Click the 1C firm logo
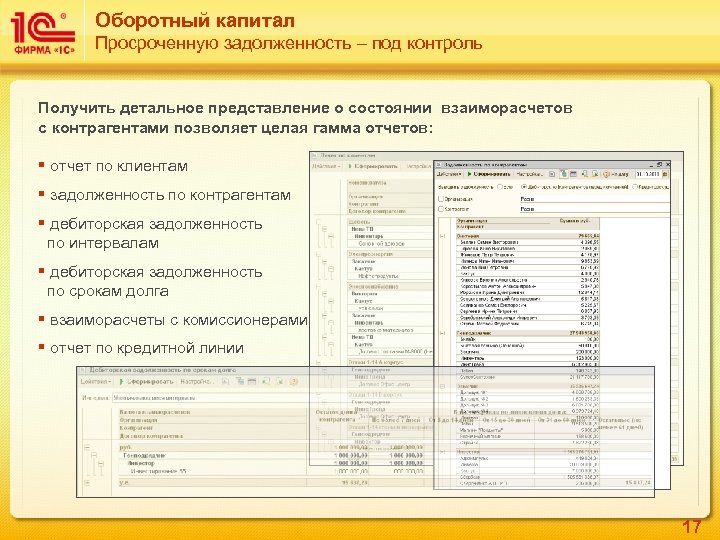Image resolution: width=720 pixels, height=540 pixels. click(42, 33)
